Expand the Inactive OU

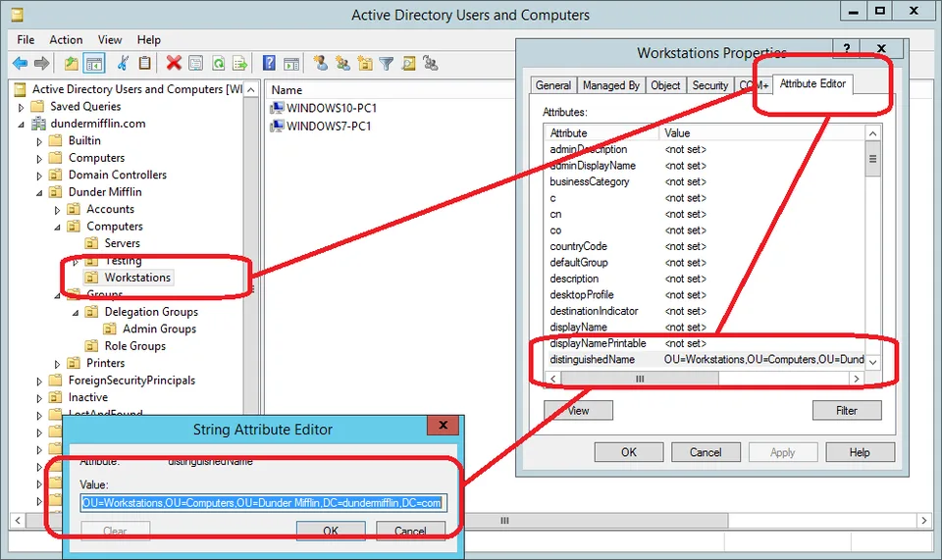click(x=39, y=398)
